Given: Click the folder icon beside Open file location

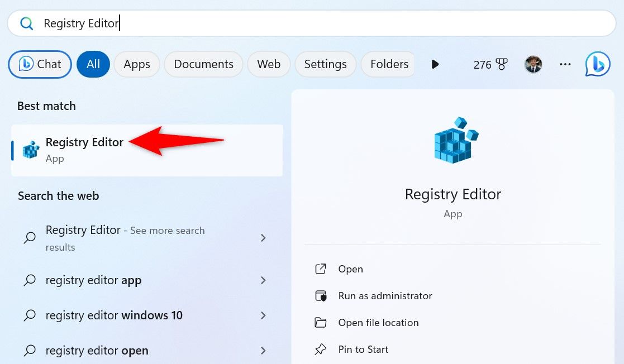Looking at the screenshot, I should click(x=320, y=323).
